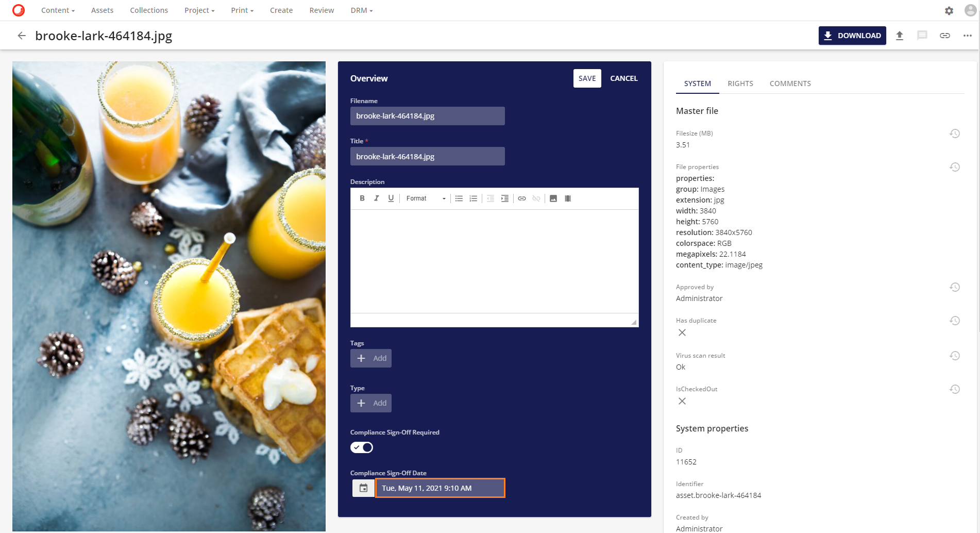Expand the DRM menu

point(361,10)
